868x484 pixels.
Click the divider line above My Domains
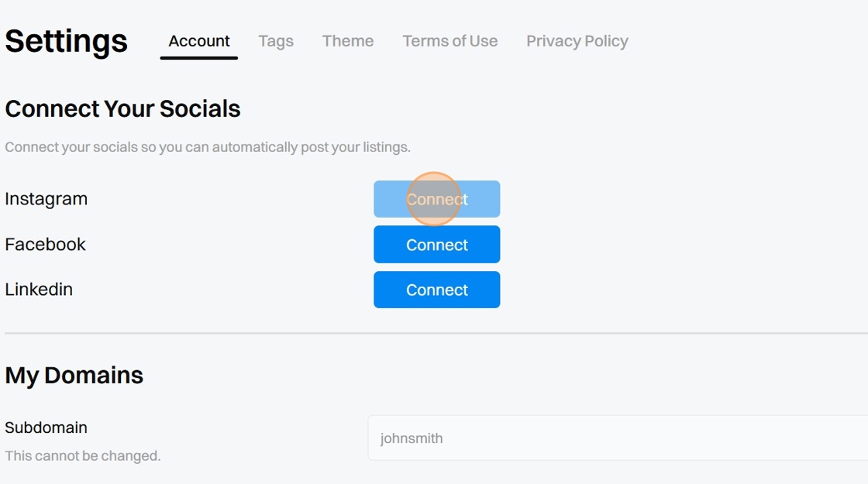pos(434,334)
